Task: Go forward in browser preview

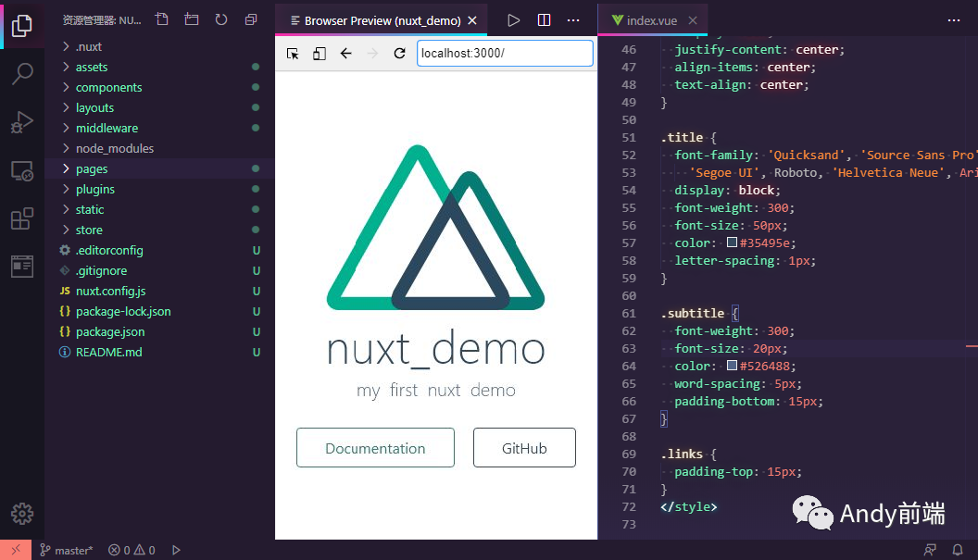Action: [x=373, y=54]
